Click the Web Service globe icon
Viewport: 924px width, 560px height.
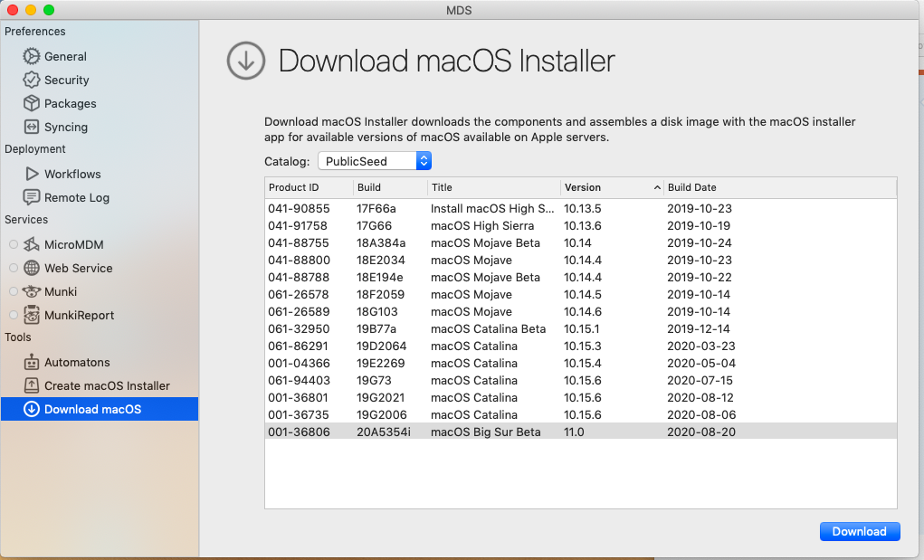32,268
